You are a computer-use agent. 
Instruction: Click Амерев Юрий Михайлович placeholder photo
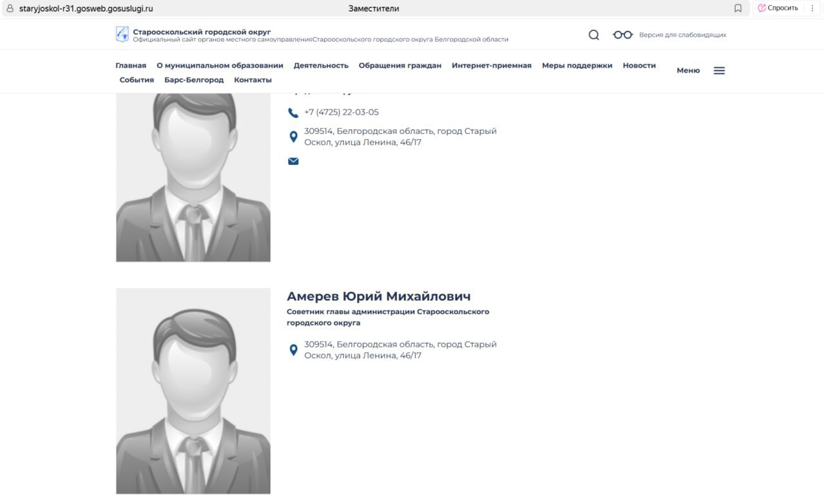(x=193, y=391)
